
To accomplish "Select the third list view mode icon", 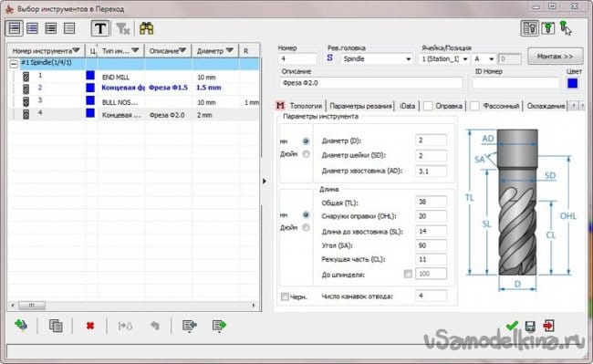I will [x=51, y=28].
